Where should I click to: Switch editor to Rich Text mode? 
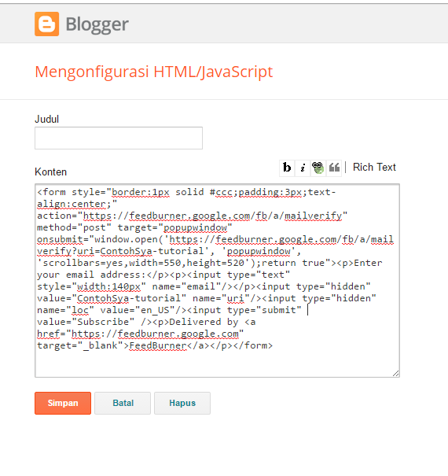click(x=374, y=168)
